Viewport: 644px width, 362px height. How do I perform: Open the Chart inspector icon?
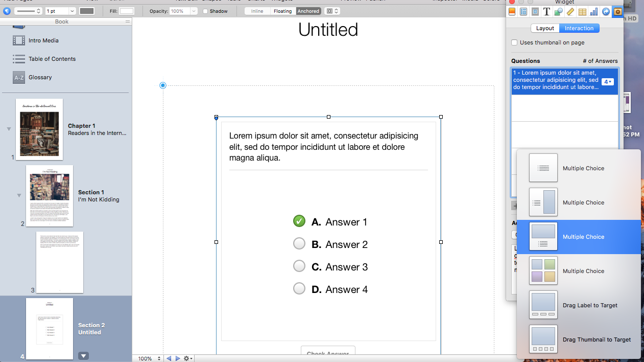(594, 12)
